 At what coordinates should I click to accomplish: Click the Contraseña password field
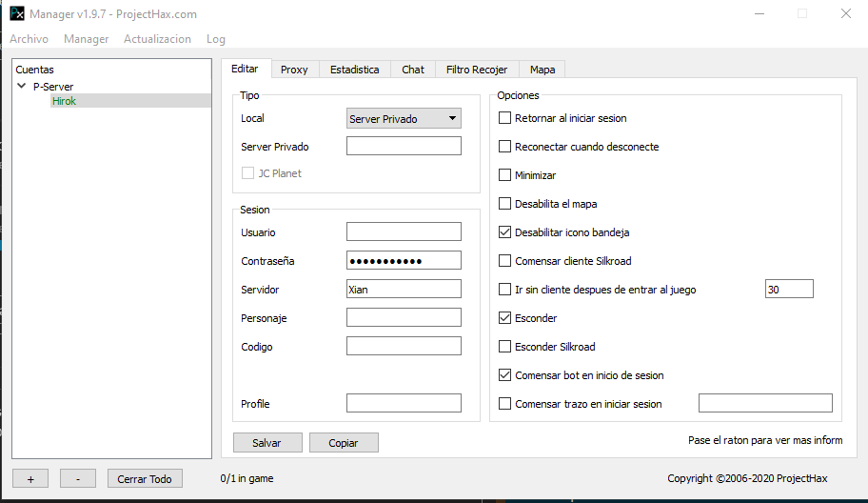click(404, 261)
